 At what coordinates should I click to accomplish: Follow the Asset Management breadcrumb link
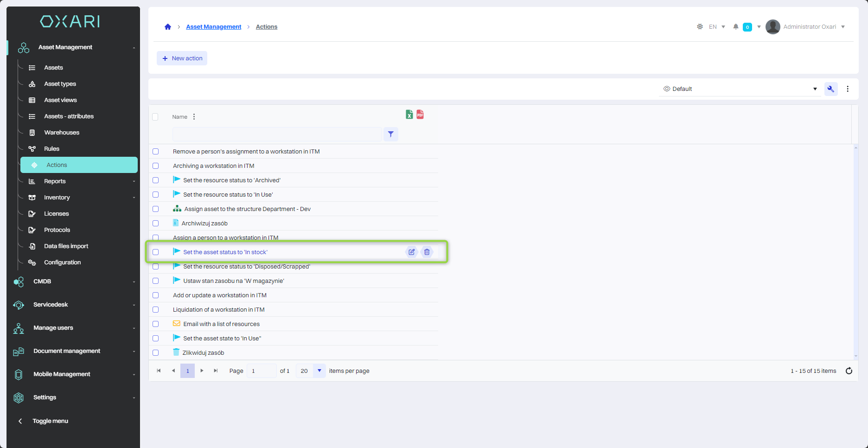tap(213, 27)
